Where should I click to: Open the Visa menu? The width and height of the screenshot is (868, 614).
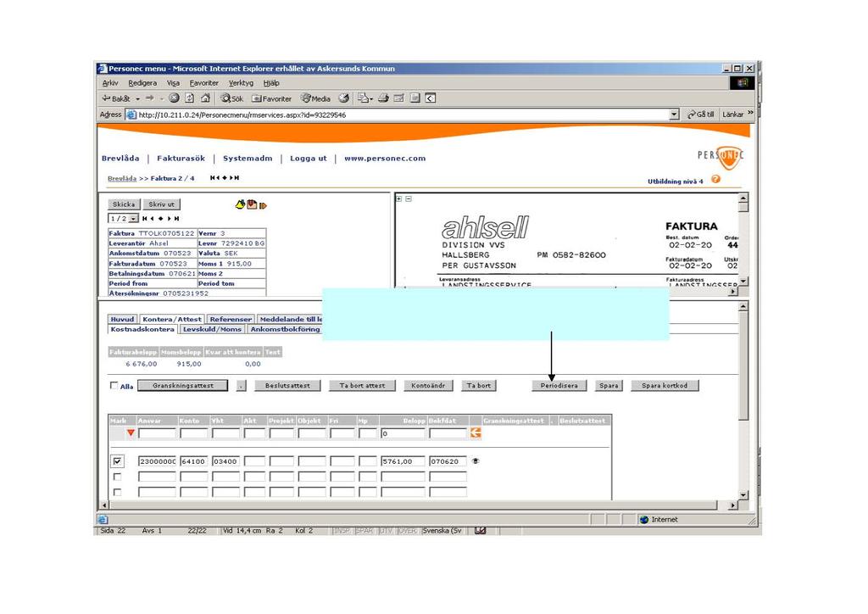point(173,83)
